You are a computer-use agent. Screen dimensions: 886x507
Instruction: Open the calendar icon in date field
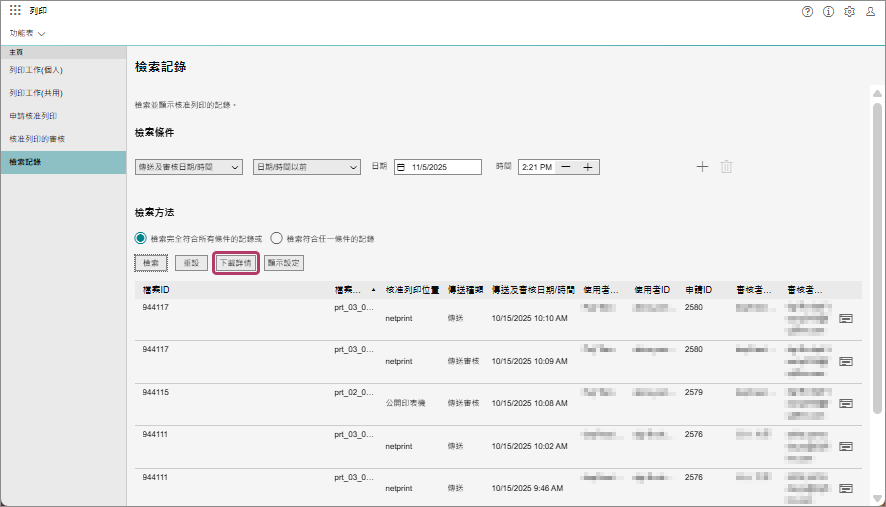click(401, 167)
